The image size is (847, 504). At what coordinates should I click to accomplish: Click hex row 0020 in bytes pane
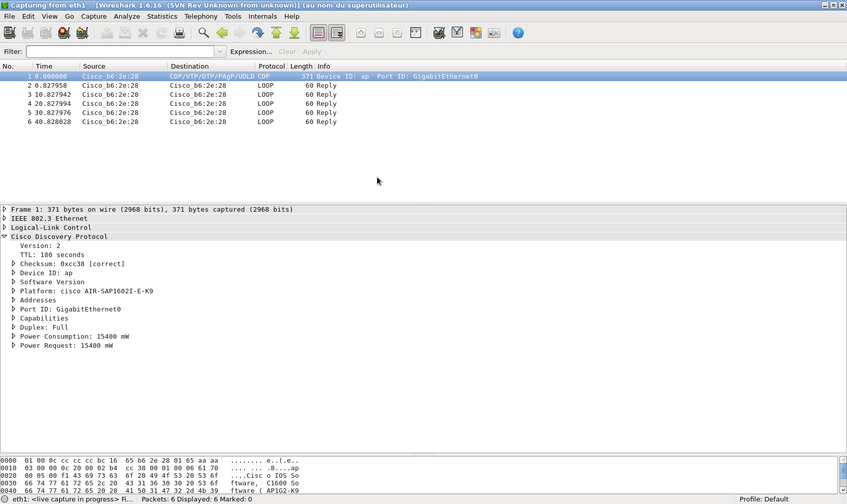pos(150,476)
